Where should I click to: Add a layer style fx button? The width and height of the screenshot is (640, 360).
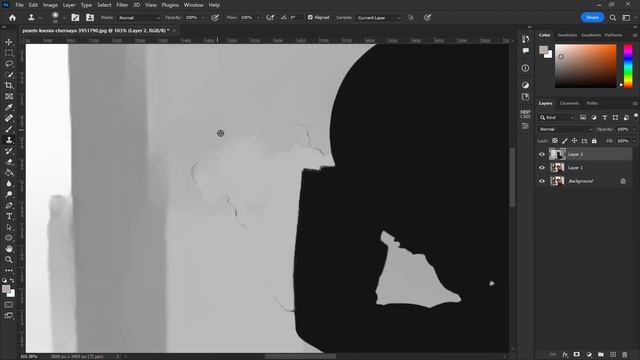(565, 355)
